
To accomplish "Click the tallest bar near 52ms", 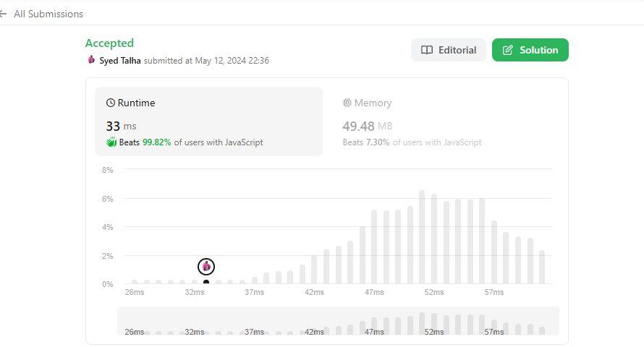I will 422,237.
